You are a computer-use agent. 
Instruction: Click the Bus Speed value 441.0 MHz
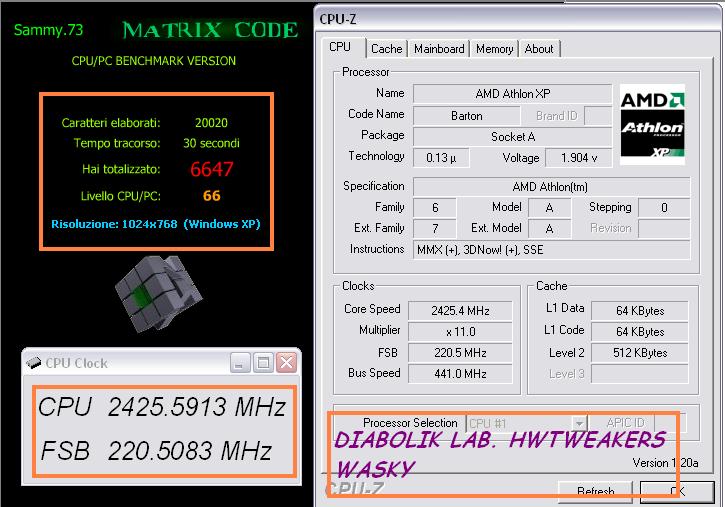click(460, 374)
